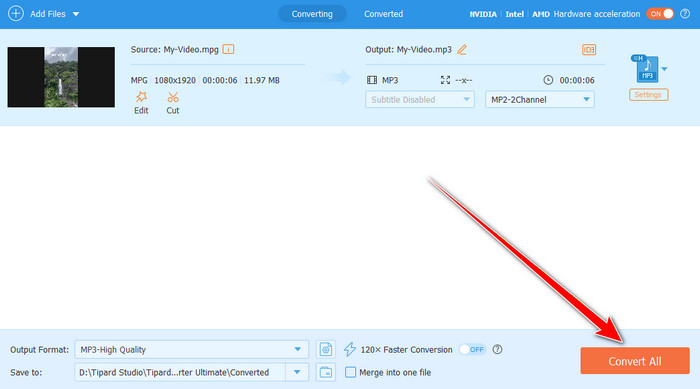Toggle Hardware acceleration switch off
The image size is (700, 389).
click(x=660, y=14)
